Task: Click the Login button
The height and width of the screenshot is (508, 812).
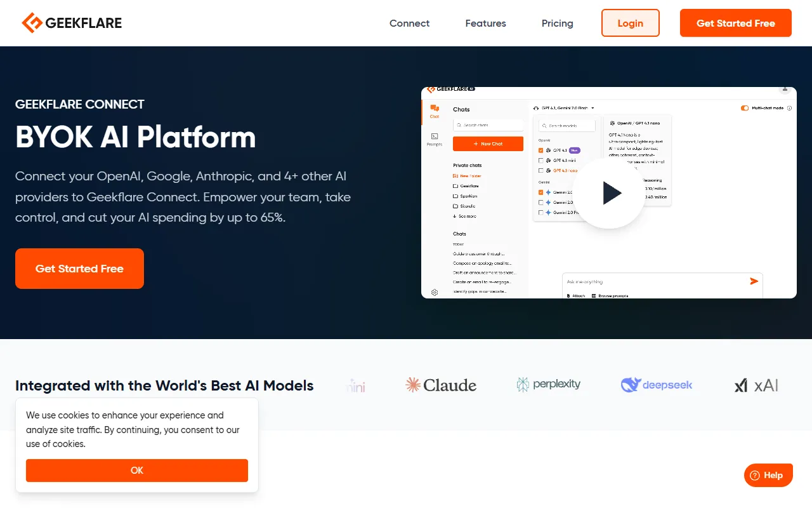Action: [x=630, y=23]
